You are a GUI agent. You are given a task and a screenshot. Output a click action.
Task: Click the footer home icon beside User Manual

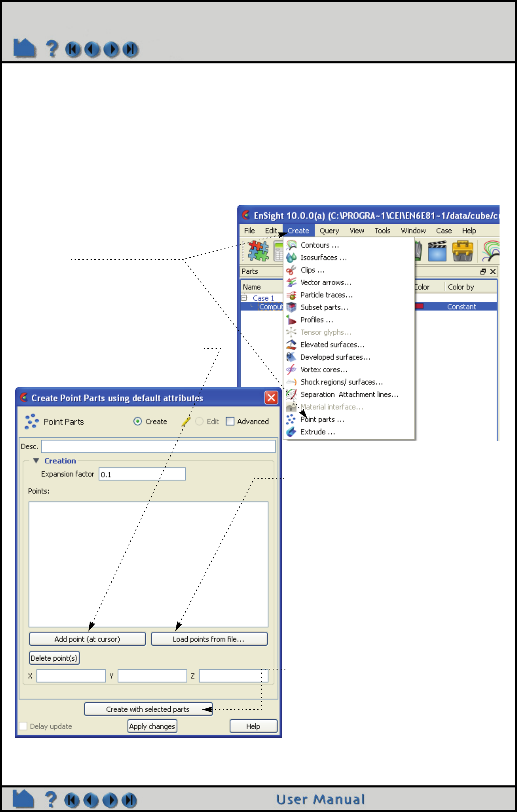(23, 799)
